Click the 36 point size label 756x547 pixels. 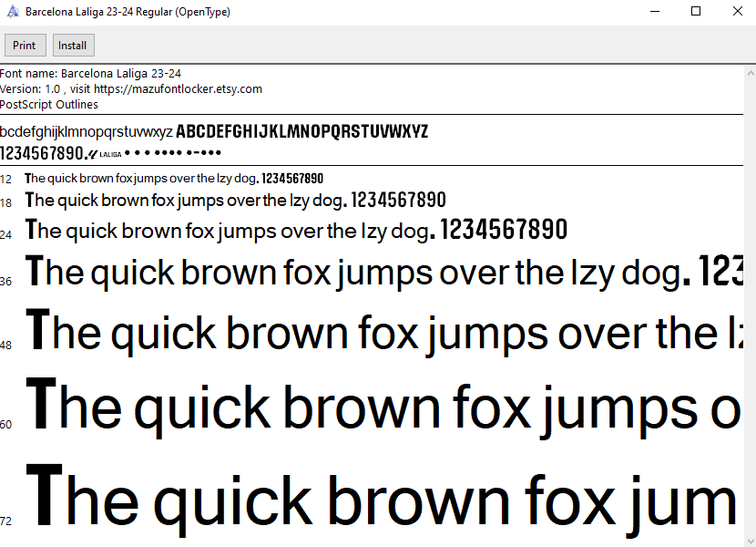[6, 281]
